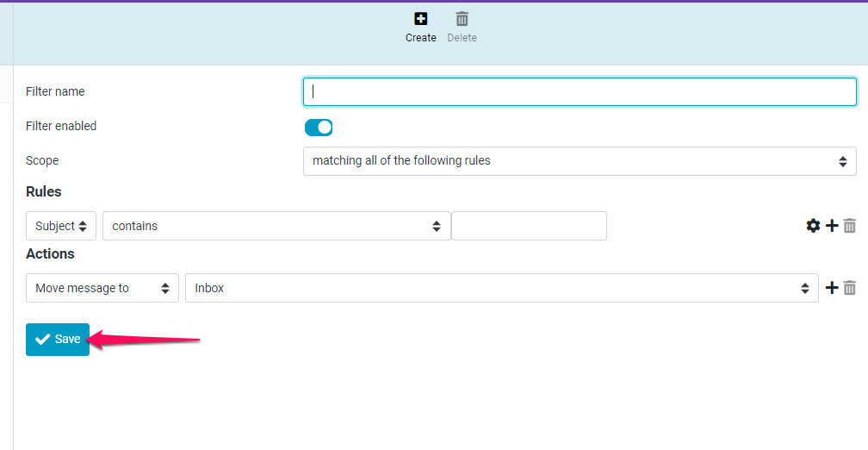Open the Subject header dropdown
The width and height of the screenshot is (868, 450).
pos(61,226)
